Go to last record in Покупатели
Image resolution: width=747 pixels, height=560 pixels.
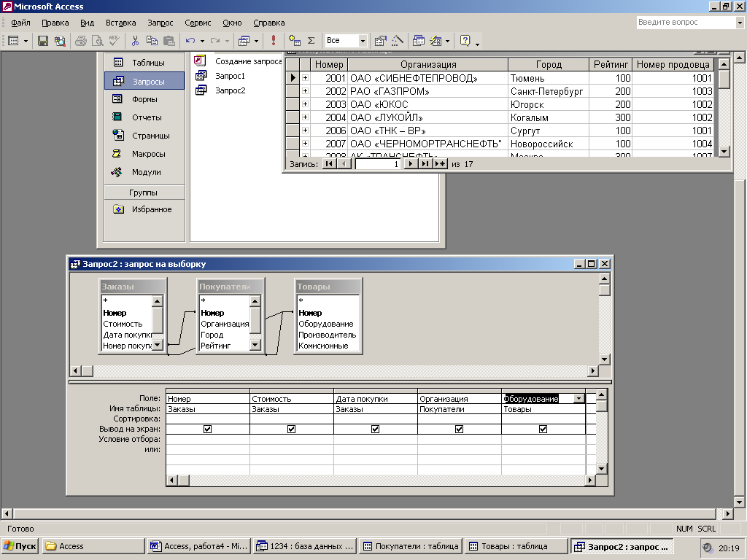tap(425, 164)
